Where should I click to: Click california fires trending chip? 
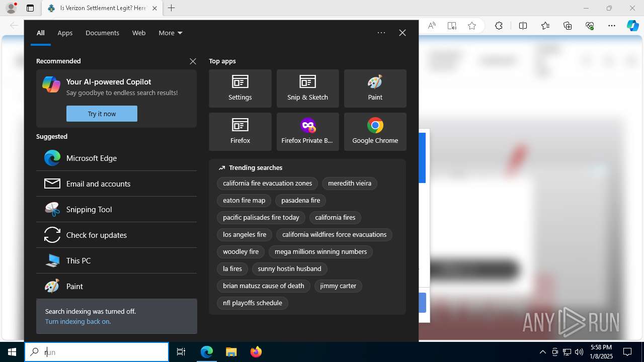(335, 217)
